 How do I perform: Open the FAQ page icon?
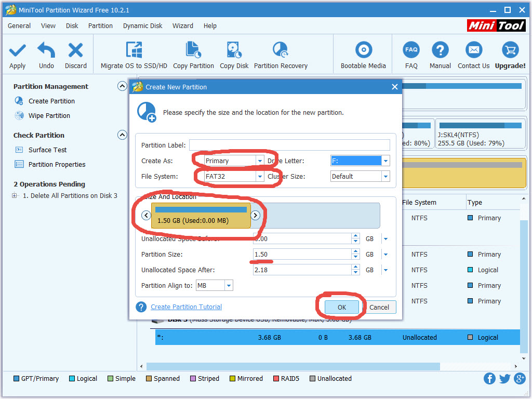click(x=411, y=51)
